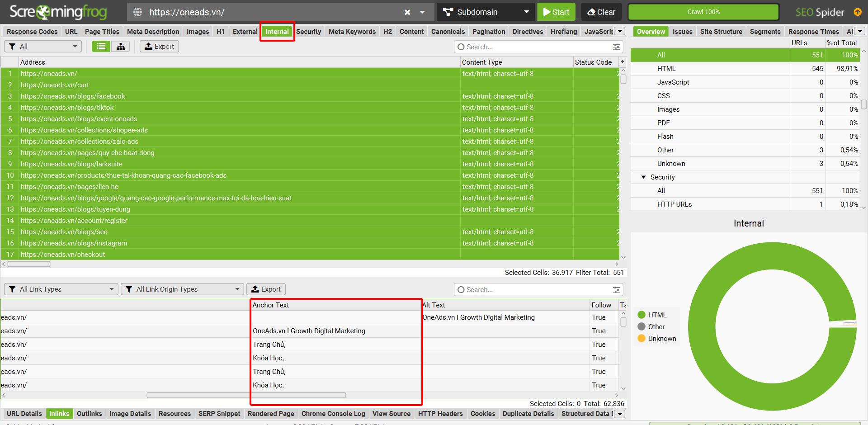
Task: Open the View Source bottom tab
Action: point(391,414)
